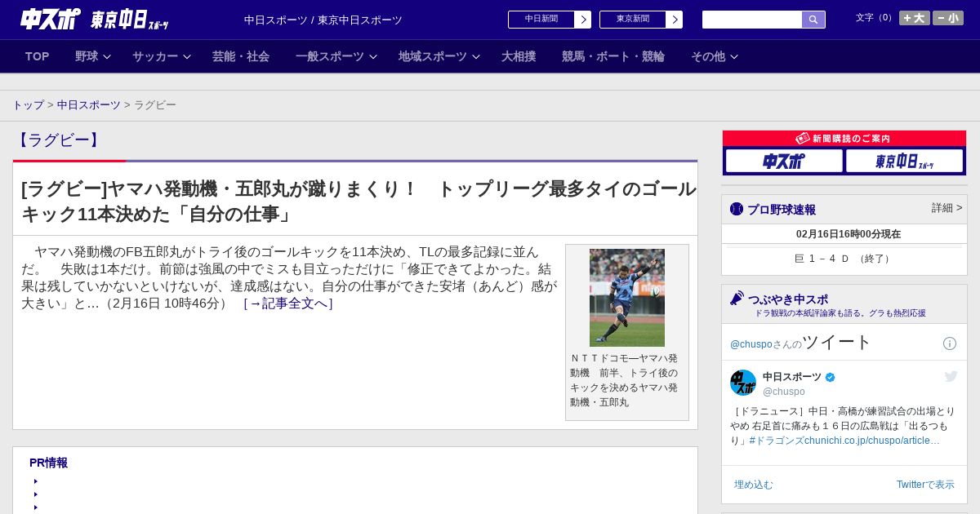Expand the 地域スポーツ menu dropdown
The width and height of the screenshot is (980, 514).
(439, 56)
